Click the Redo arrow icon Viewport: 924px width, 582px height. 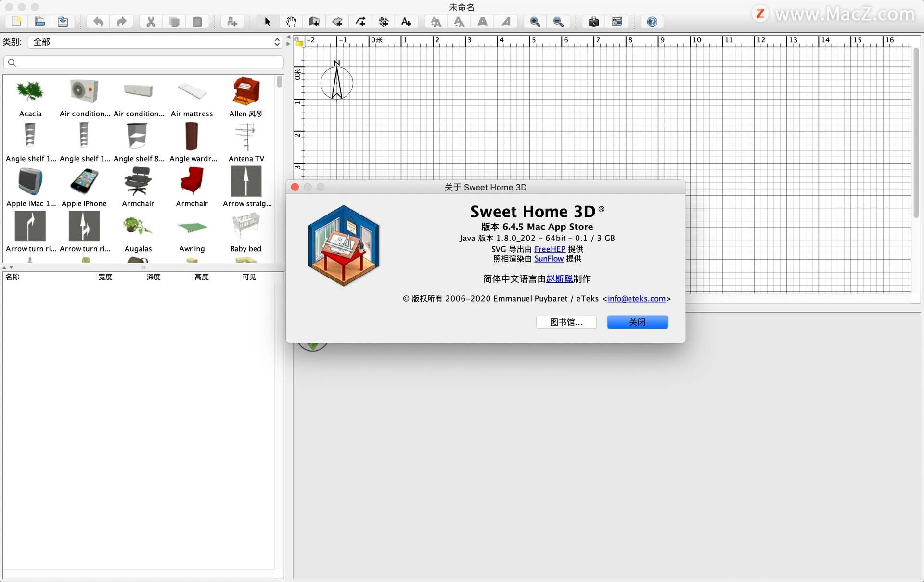(121, 22)
